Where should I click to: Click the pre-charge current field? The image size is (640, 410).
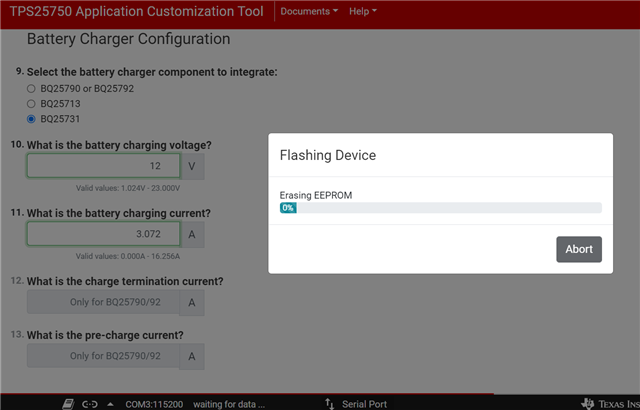[x=104, y=356]
